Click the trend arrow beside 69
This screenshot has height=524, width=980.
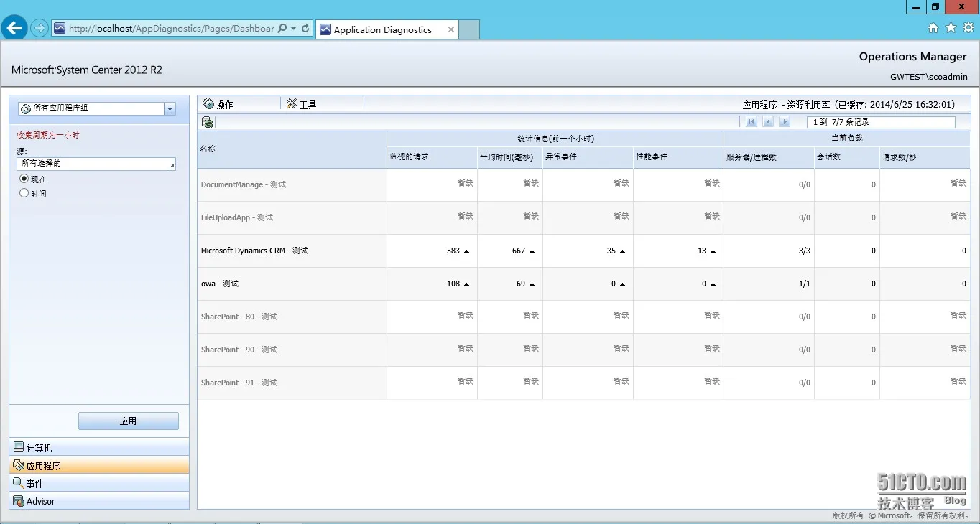point(532,284)
